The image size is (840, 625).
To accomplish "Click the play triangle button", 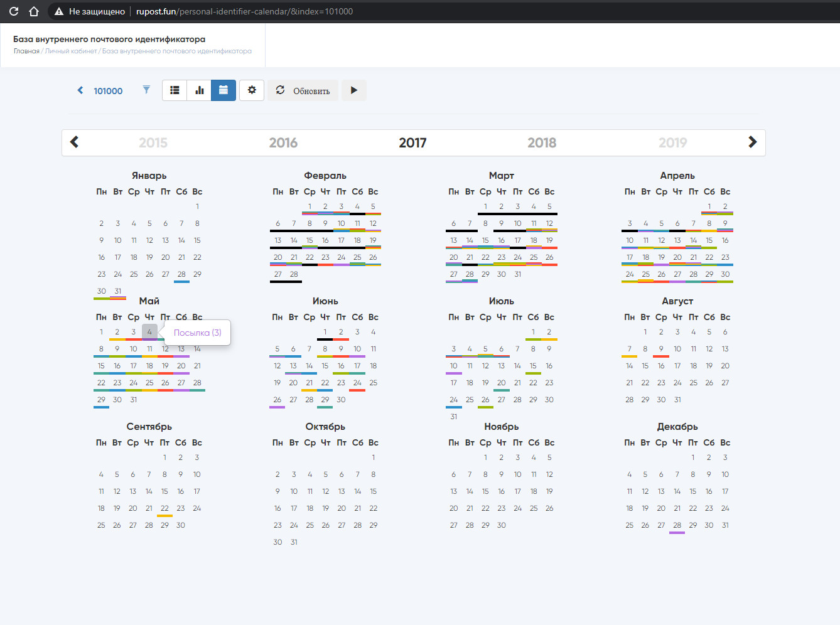I will [x=354, y=90].
